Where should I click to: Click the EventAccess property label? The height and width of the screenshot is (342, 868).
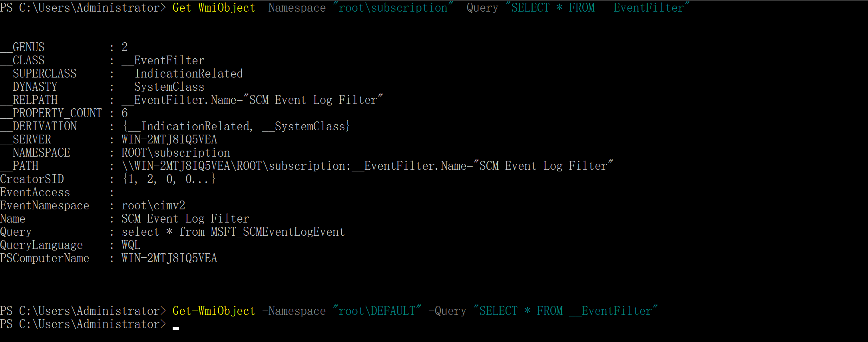35,192
